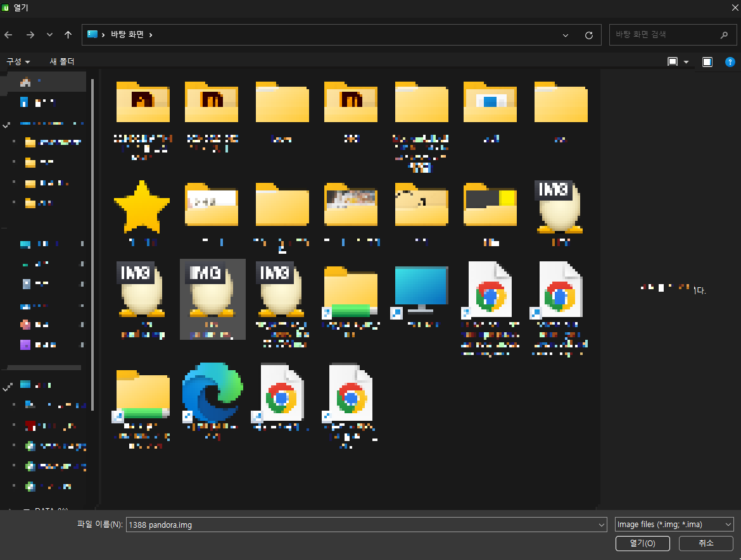Toggle the preview pane icon
The width and height of the screenshot is (741, 560).
click(x=707, y=62)
